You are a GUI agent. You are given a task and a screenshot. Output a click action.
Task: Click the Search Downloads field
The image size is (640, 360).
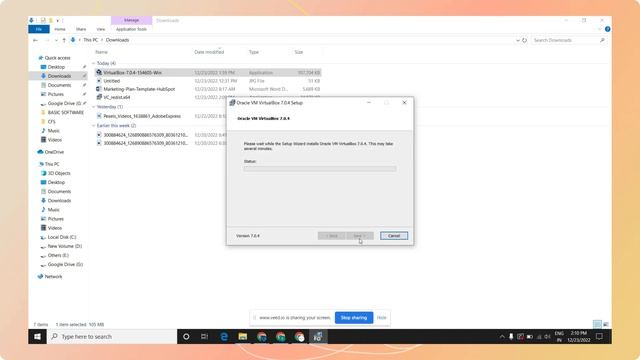point(569,40)
